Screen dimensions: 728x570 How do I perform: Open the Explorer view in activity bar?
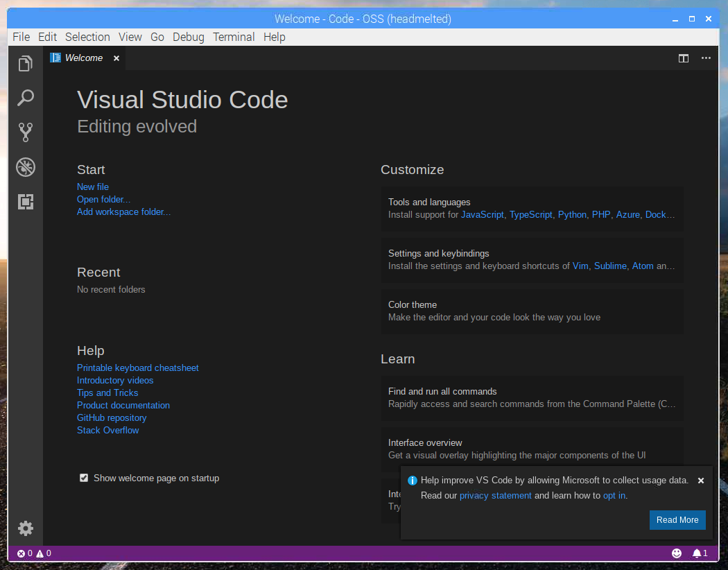(26, 64)
